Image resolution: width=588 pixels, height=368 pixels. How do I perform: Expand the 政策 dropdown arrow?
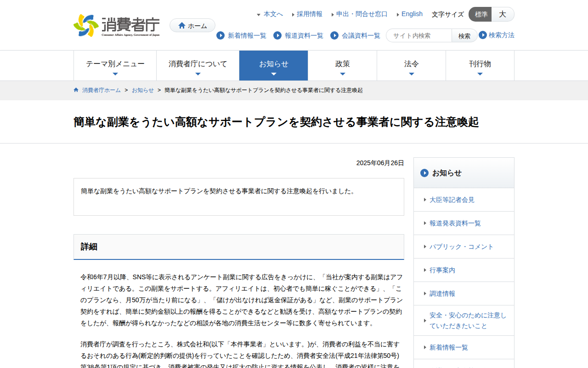[x=343, y=74]
